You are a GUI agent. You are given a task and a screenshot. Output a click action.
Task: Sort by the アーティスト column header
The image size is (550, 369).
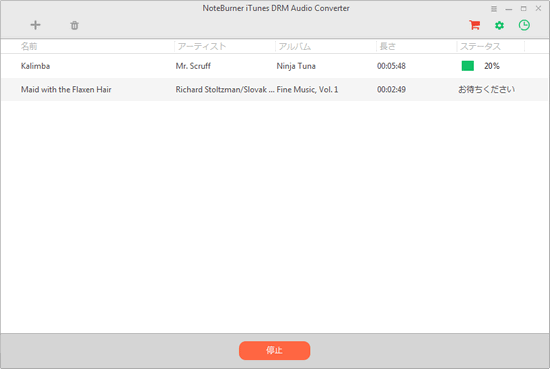pyautogui.click(x=202, y=46)
